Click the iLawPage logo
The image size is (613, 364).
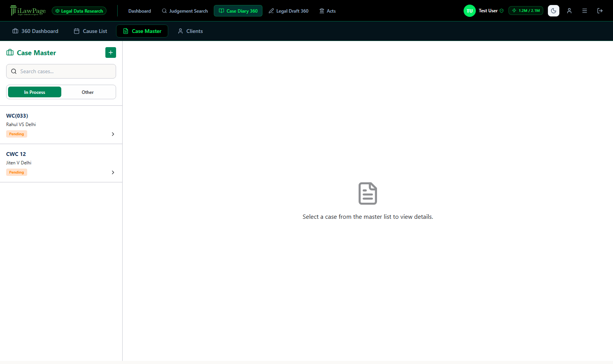point(28,11)
